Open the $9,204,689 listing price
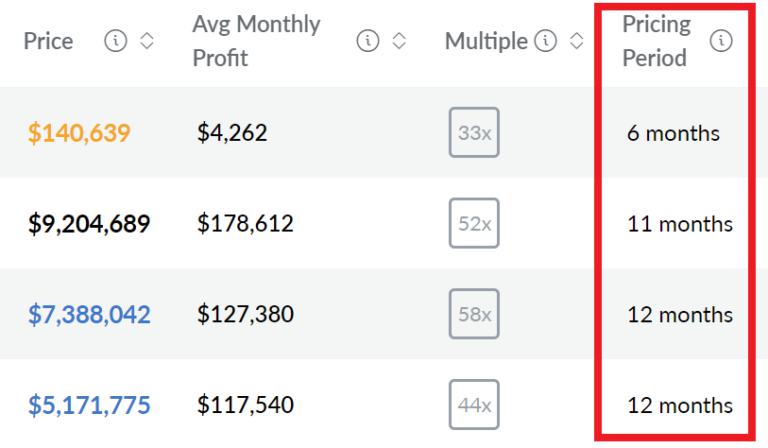The image size is (768, 448). [x=89, y=224]
